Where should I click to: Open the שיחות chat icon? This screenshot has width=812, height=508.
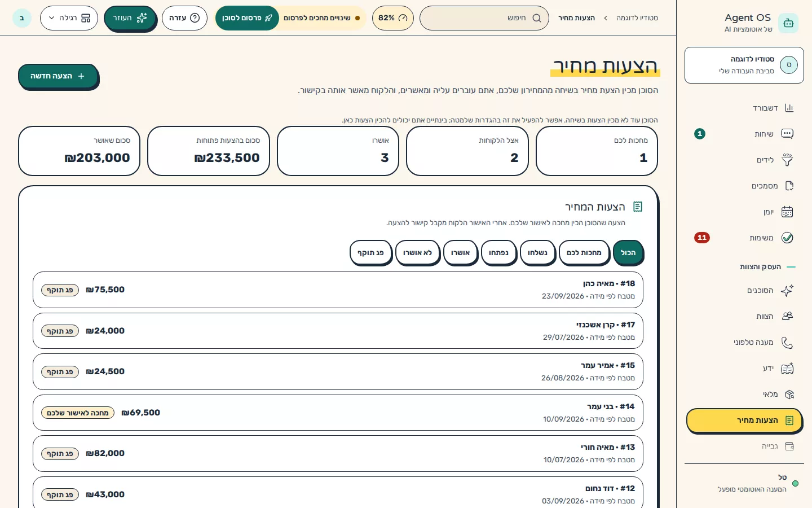[787, 134]
